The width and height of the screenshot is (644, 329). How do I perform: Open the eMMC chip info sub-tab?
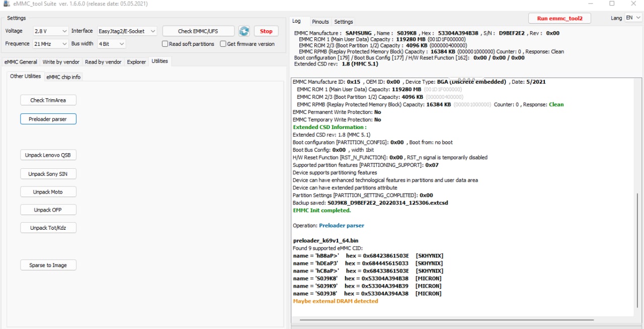pyautogui.click(x=63, y=77)
